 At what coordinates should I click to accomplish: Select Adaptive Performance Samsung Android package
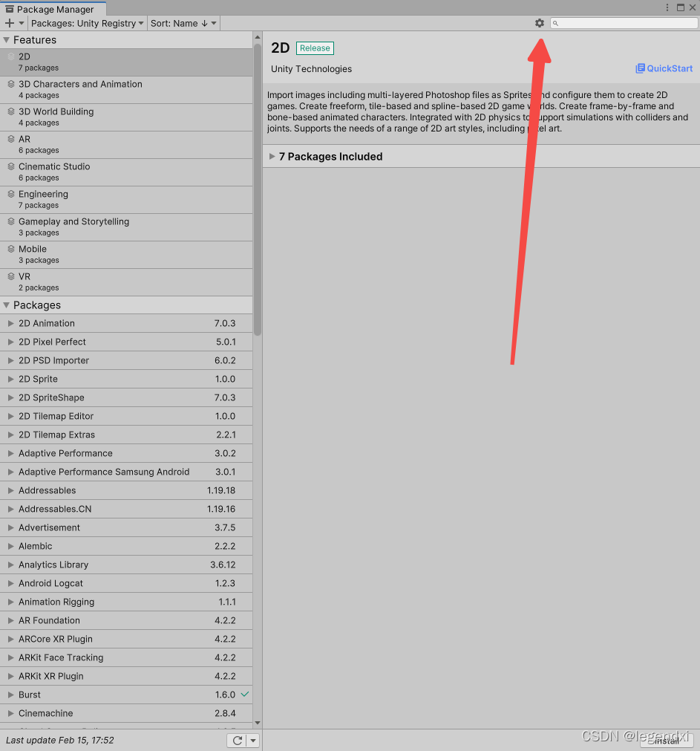[126, 472]
